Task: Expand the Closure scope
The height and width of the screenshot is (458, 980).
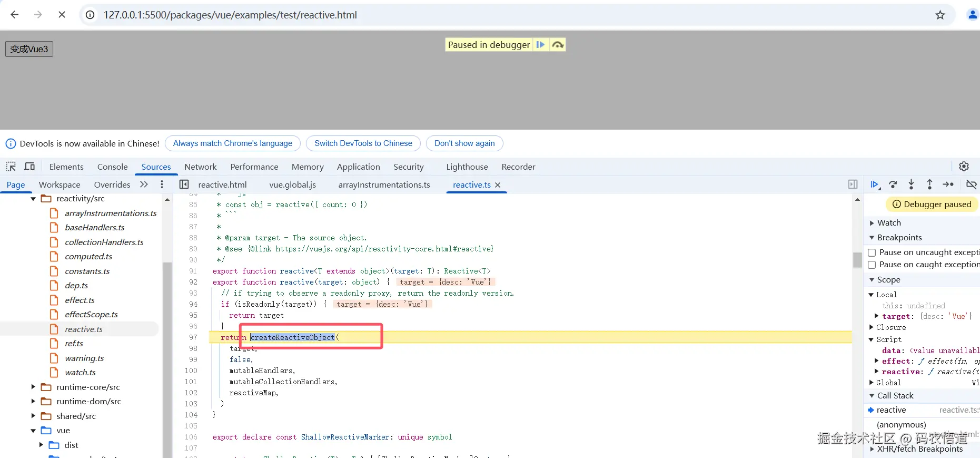Action: pyautogui.click(x=871, y=327)
